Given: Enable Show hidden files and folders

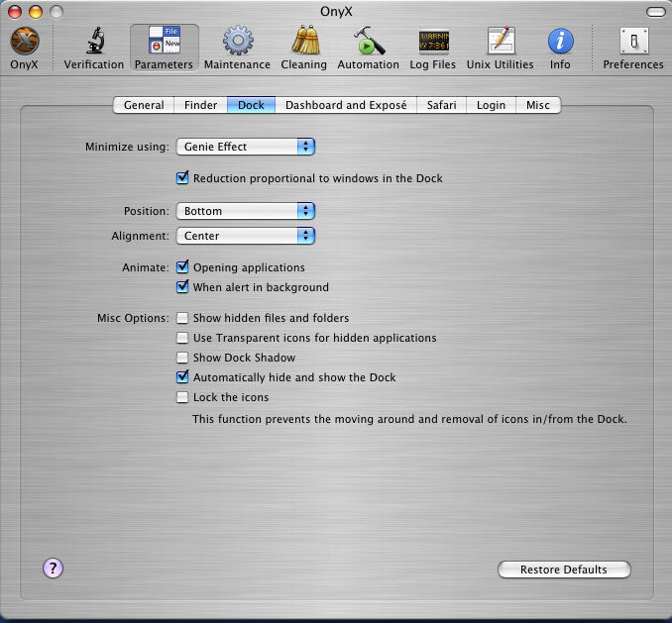Looking at the screenshot, I should point(182,318).
